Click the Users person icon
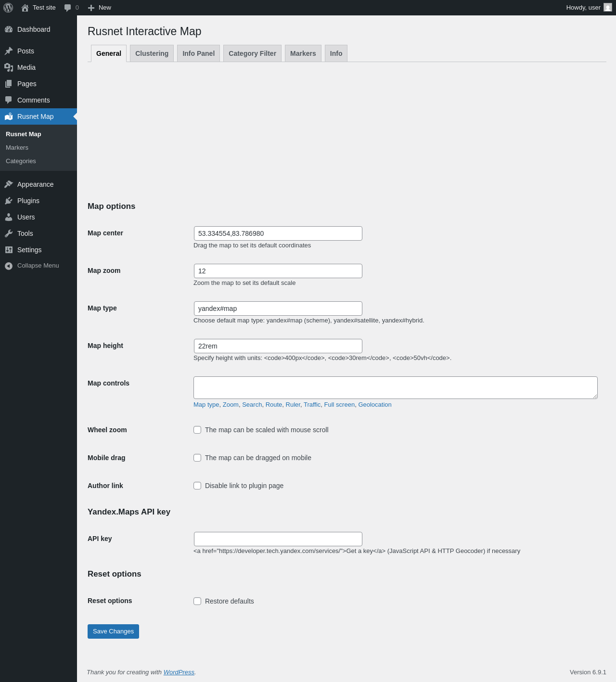616x682 pixels. (x=9, y=217)
